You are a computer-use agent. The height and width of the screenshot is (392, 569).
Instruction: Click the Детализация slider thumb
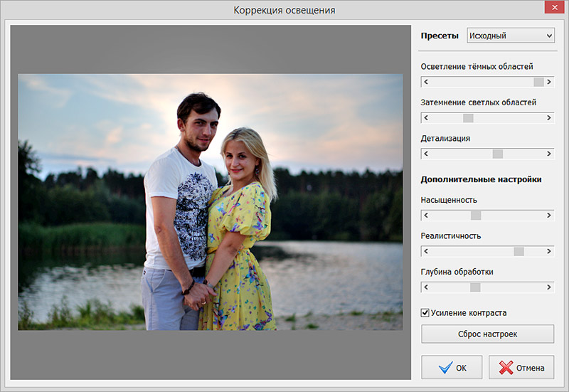point(497,153)
